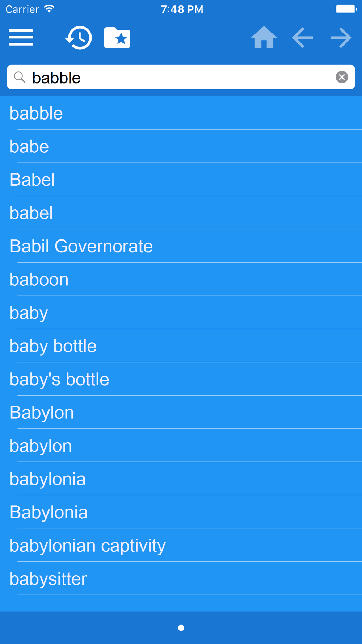
Task: Open the baboon entry
Action: point(181,280)
